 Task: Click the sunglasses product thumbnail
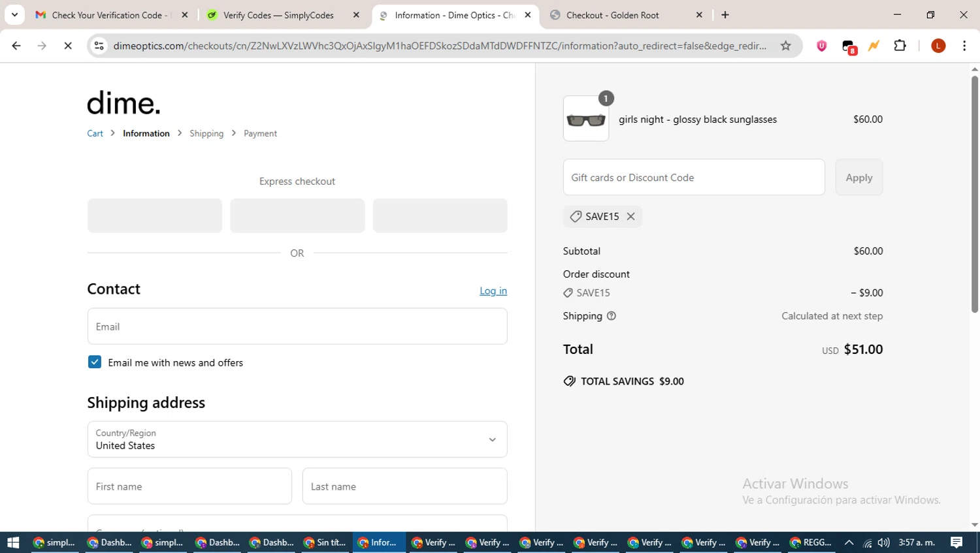[x=586, y=118]
